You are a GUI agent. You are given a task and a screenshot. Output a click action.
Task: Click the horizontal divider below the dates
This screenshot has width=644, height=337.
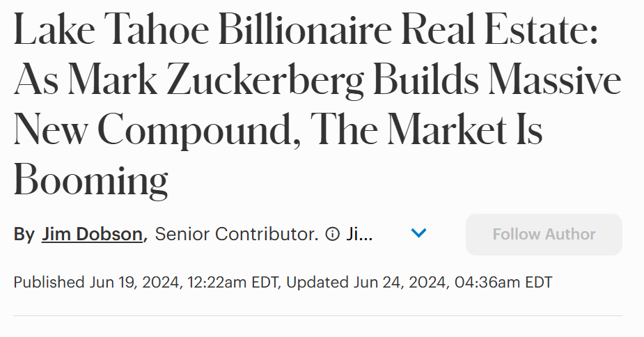[x=318, y=315]
